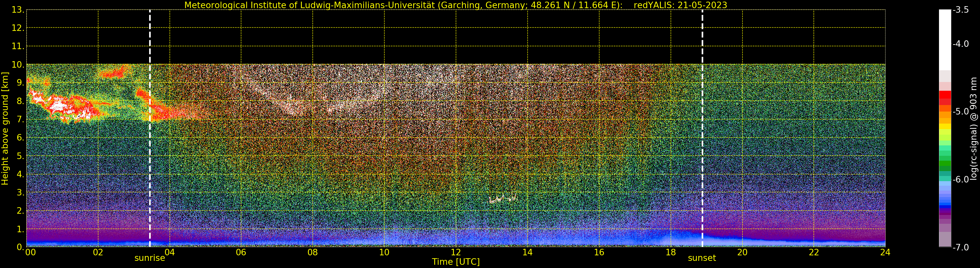Click the time axis tick label 20
The width and height of the screenshot is (980, 268).
click(x=742, y=252)
